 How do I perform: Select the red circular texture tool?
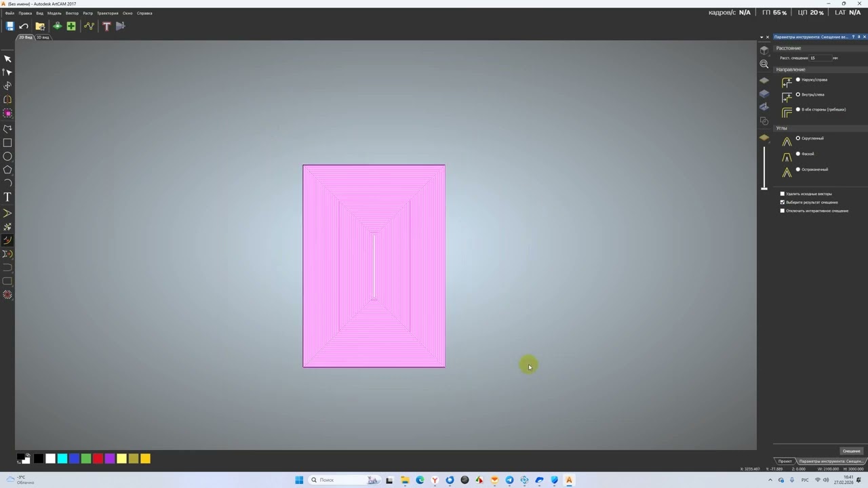click(x=7, y=295)
